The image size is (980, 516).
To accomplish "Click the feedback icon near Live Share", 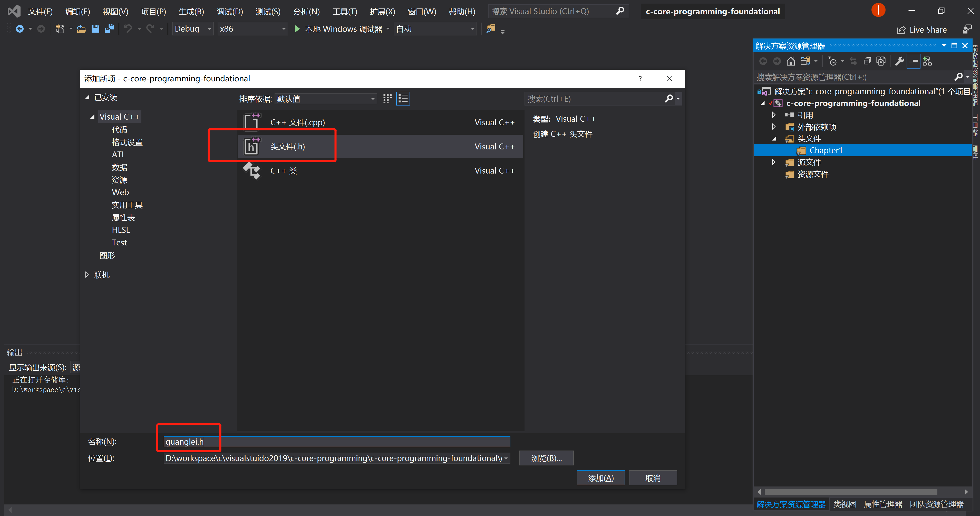I will tap(967, 30).
